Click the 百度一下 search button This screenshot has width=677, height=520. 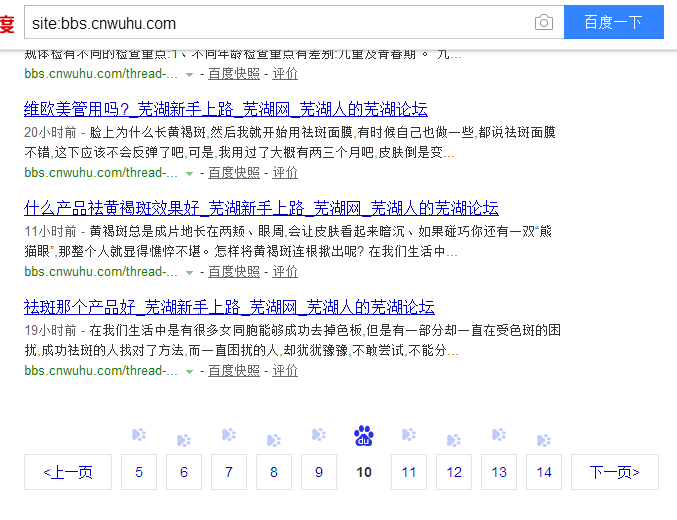[613, 22]
